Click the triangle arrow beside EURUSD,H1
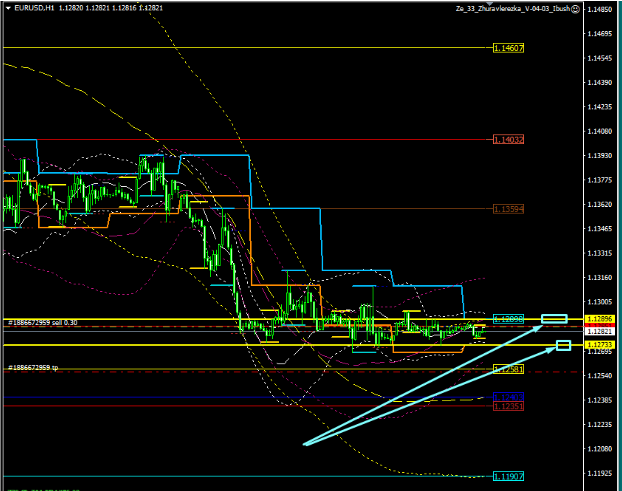The width and height of the screenshot is (622, 491). pos(7,8)
